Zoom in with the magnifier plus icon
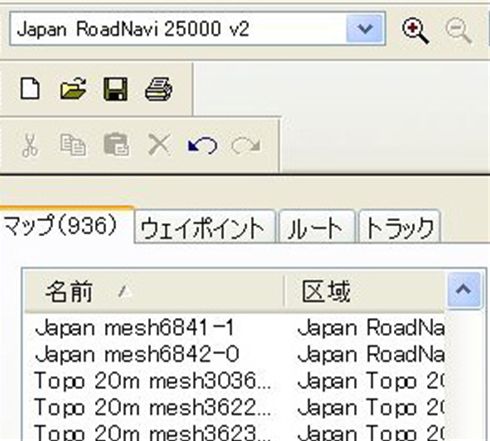 click(415, 31)
